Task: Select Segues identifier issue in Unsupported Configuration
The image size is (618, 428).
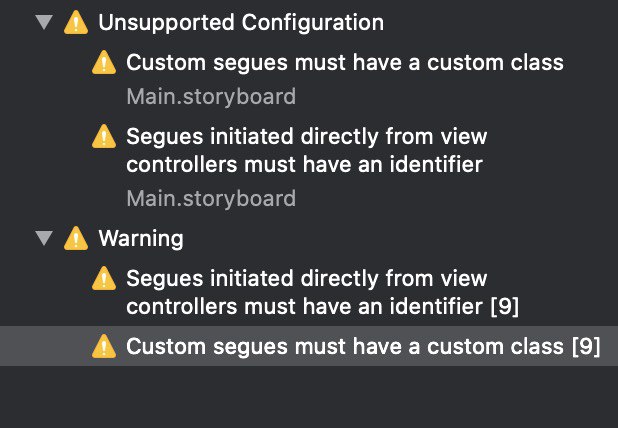Action: pos(307,150)
